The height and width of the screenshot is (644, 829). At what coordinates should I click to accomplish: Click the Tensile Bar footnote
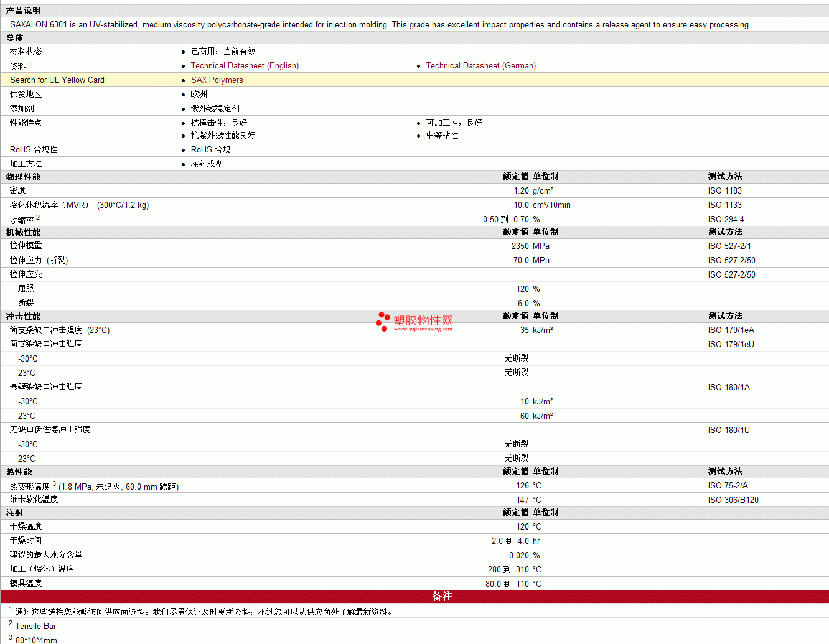(x=35, y=627)
